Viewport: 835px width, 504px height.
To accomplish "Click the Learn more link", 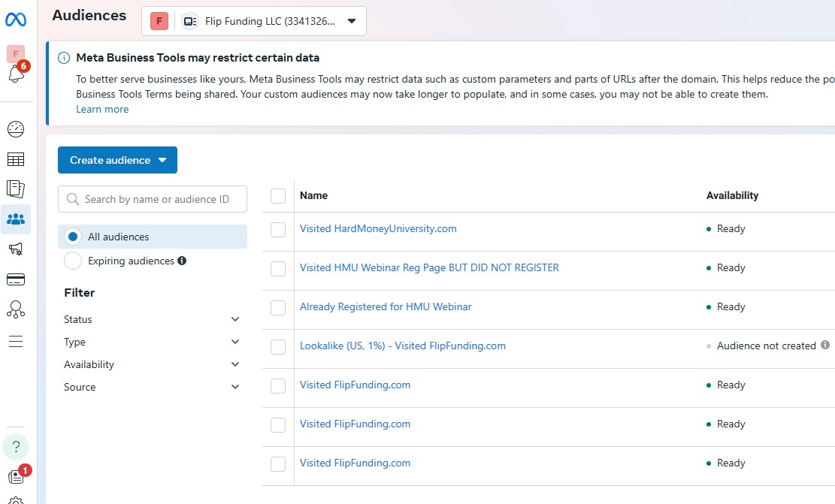I will click(x=102, y=109).
